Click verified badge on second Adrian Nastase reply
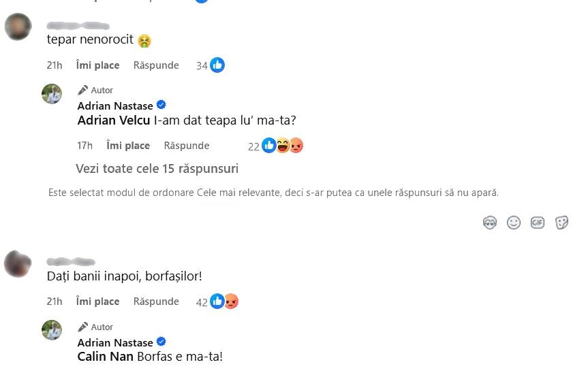Screen dimensions: 588x373 click(x=161, y=342)
